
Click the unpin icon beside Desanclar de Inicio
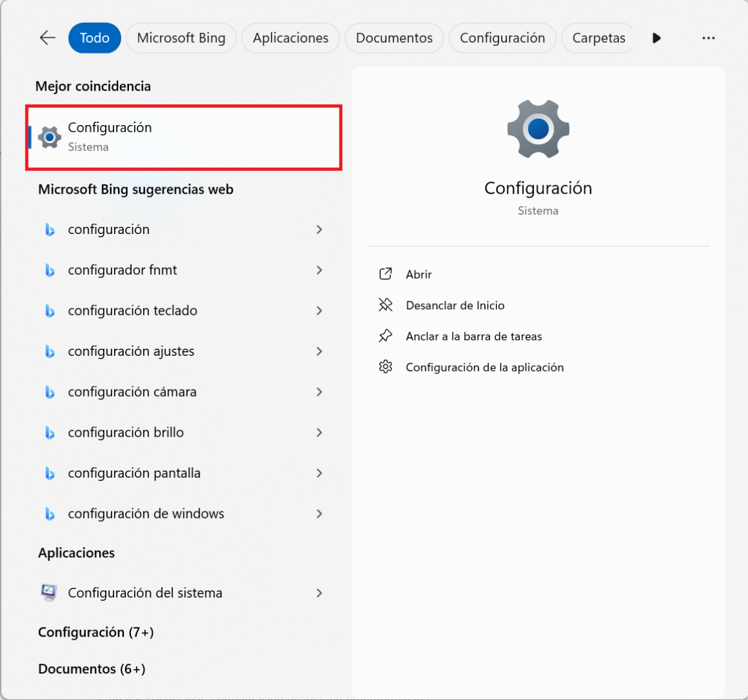click(386, 305)
